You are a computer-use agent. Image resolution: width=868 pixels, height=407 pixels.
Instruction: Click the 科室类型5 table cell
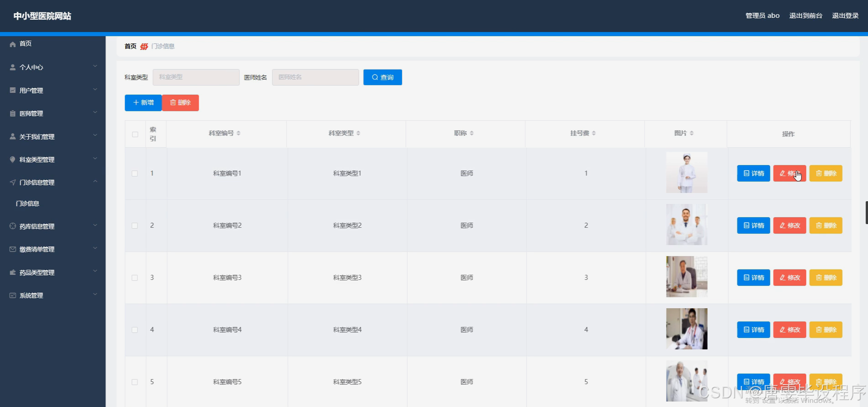click(347, 382)
